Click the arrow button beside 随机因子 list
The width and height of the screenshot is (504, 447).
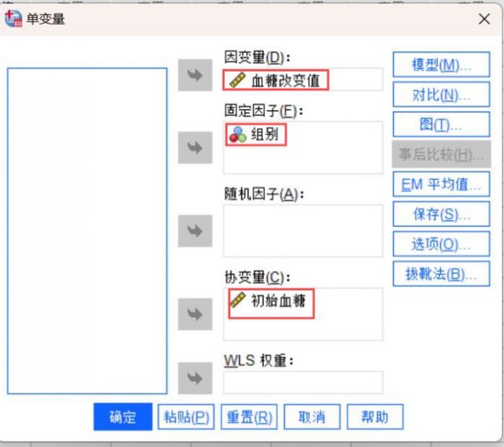195,231
